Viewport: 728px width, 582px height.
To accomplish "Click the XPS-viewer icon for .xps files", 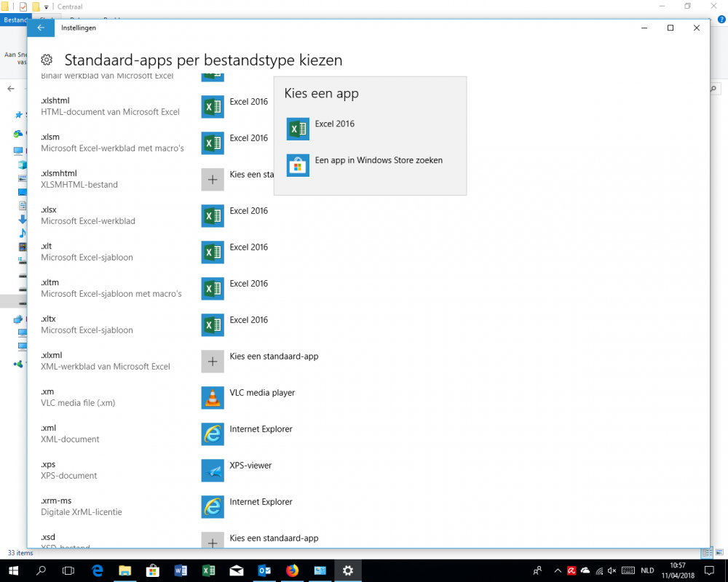I will click(x=212, y=471).
